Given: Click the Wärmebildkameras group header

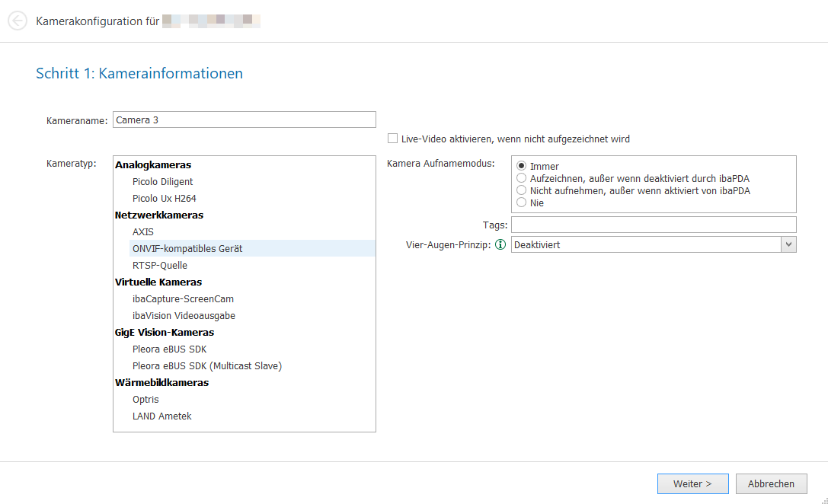Looking at the screenshot, I should (161, 383).
